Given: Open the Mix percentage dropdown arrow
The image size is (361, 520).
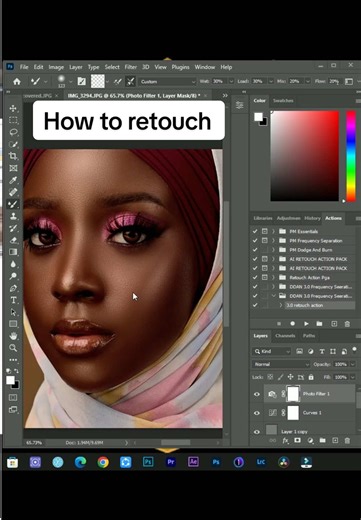Looking at the screenshot, I should pyautogui.click(x=308, y=81).
